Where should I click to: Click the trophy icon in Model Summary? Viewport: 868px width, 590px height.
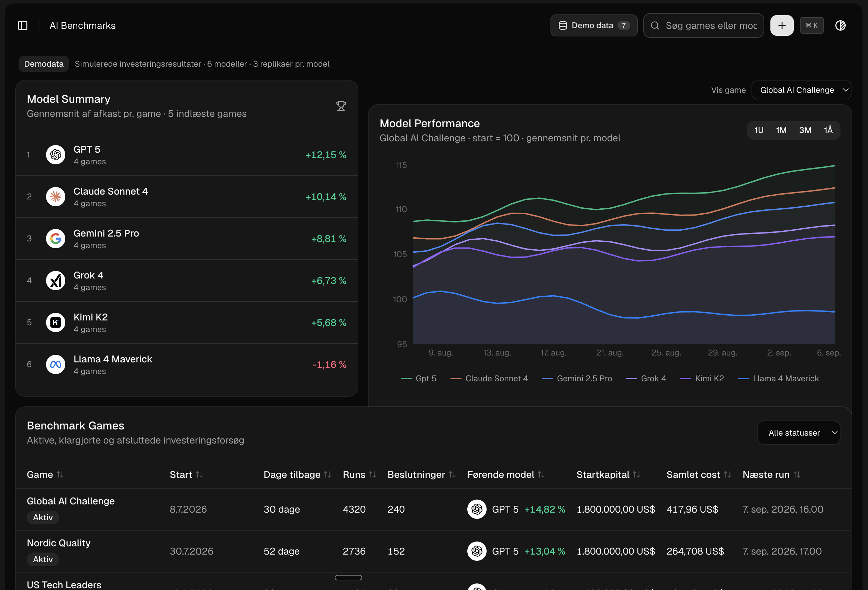pyautogui.click(x=341, y=106)
